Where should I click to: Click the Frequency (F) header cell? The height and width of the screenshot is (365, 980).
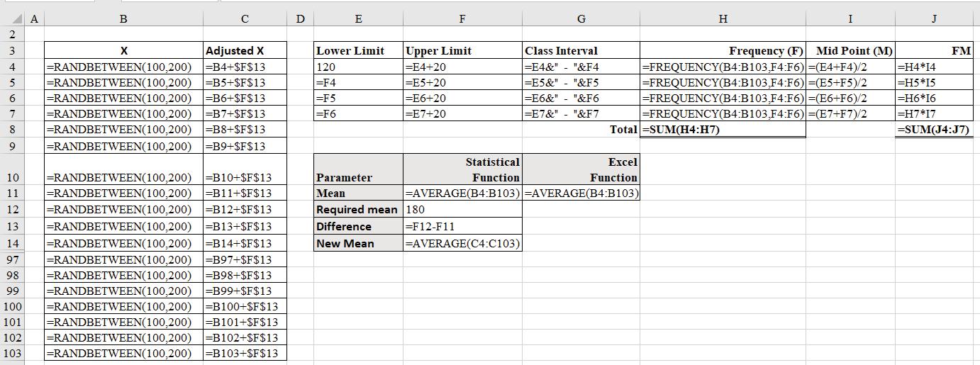point(723,50)
